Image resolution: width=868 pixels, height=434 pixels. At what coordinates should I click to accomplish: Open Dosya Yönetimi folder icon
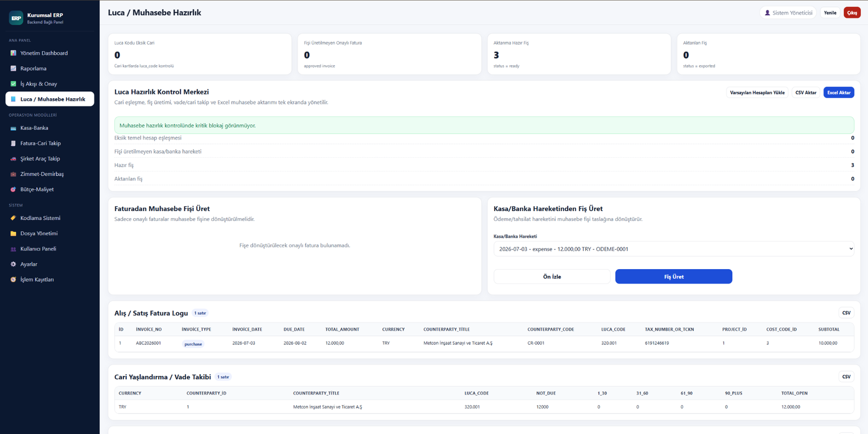[x=14, y=233]
